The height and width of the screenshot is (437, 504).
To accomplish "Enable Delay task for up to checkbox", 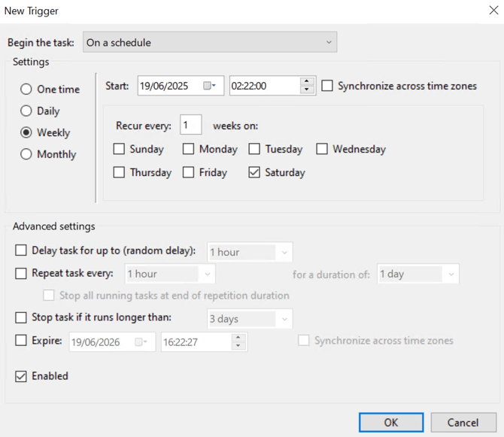I will point(21,250).
